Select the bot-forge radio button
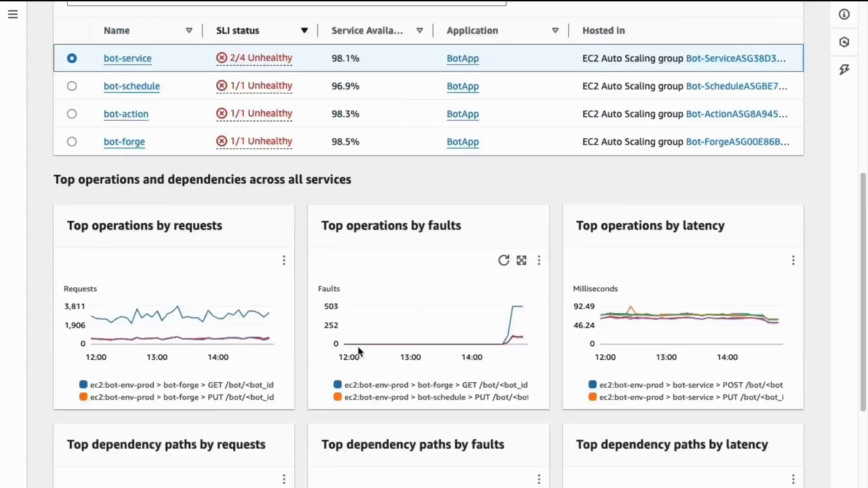The width and height of the screenshot is (868, 488). click(72, 142)
